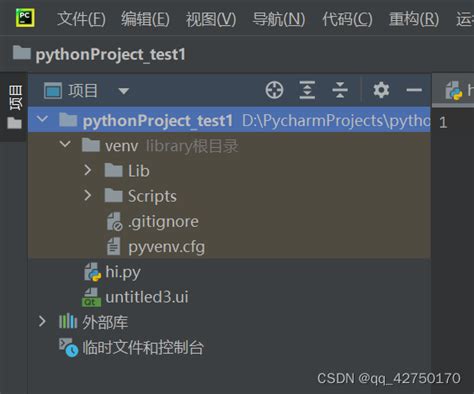Open the 编辑(E) menu
The height and width of the screenshot is (394, 474).
145,19
